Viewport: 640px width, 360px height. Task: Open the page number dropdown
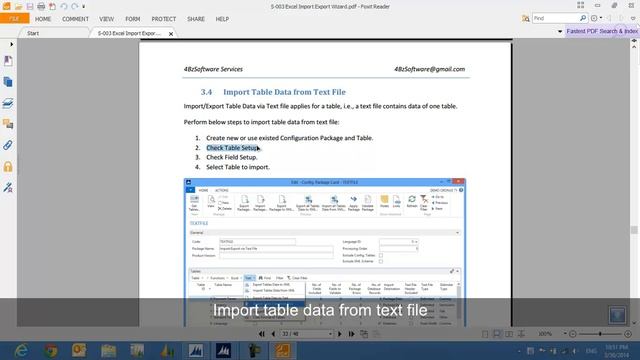pyautogui.click(x=330, y=334)
